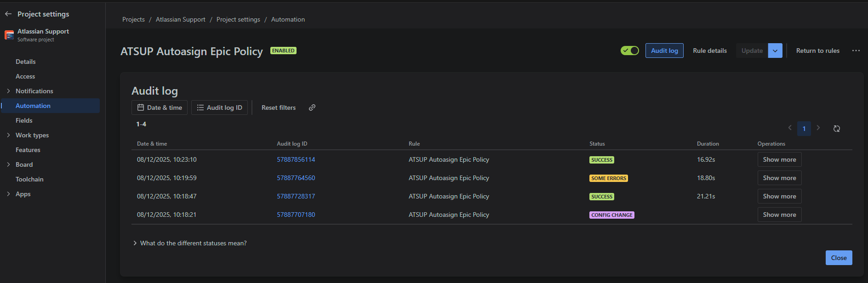
Task: Show more for the 10:23:10 entry
Action: pos(779,159)
